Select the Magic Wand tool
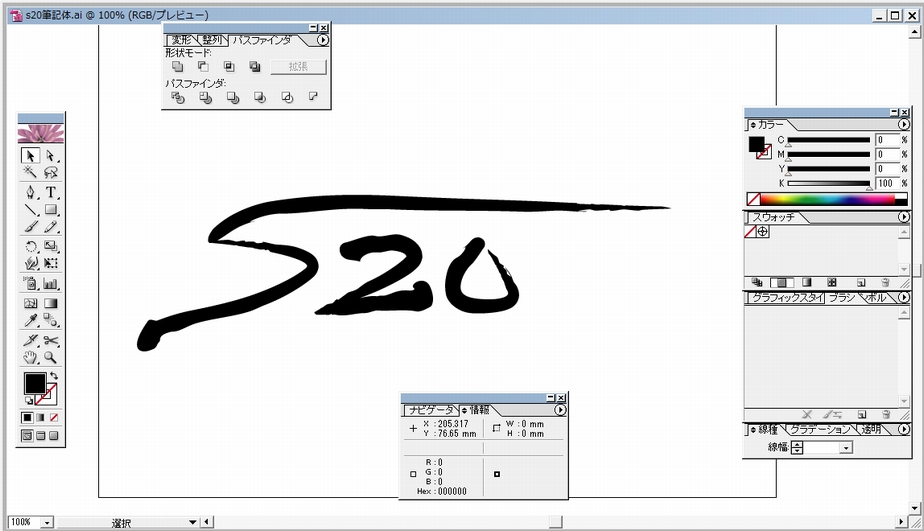Image resolution: width=924 pixels, height=531 pixels. pos(31,173)
